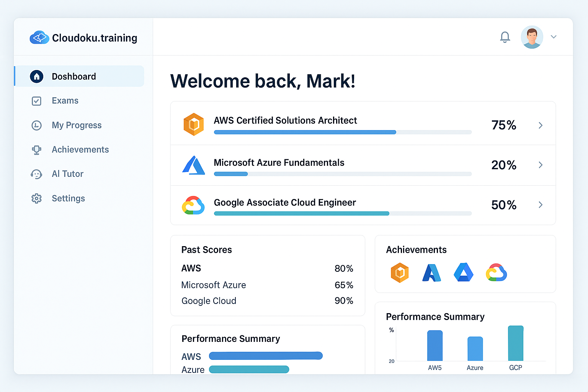Image resolution: width=588 pixels, height=392 pixels.
Task: Click the Achievements card heading
Action: click(416, 250)
